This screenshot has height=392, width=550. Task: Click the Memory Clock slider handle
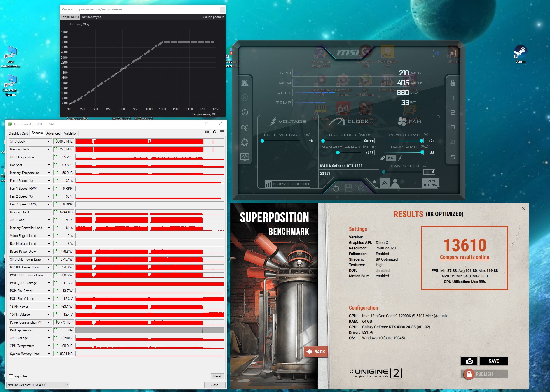pos(338,152)
